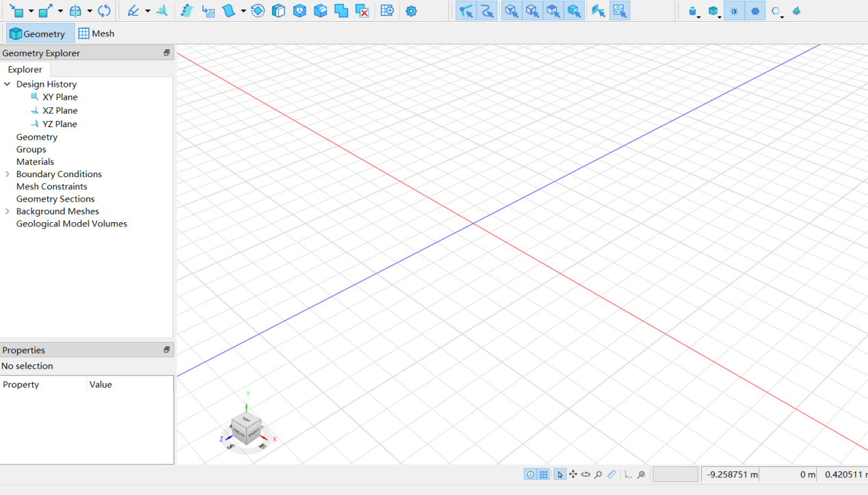Expand the Boundary Conditions tree node
This screenshot has height=495, width=868.
click(8, 174)
